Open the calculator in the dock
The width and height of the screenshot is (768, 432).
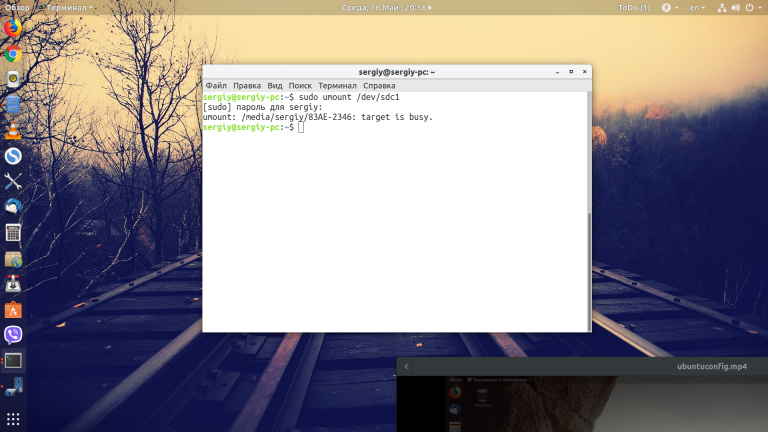(x=13, y=233)
